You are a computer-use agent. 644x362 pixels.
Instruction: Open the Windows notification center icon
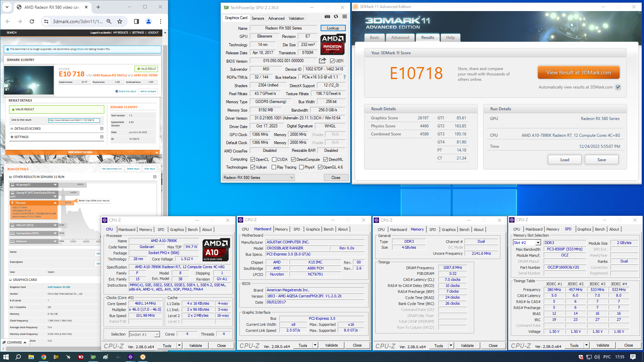coord(633,357)
